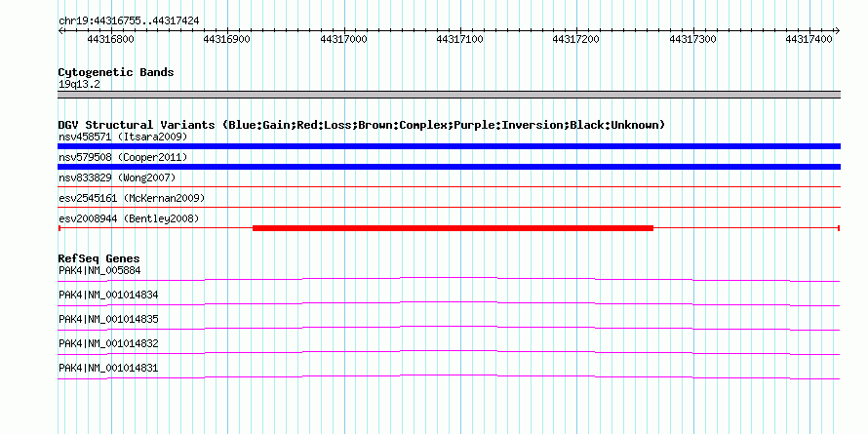
Task: Select the gray 19q13.2 cytogenetic band bar
Action: point(449,95)
